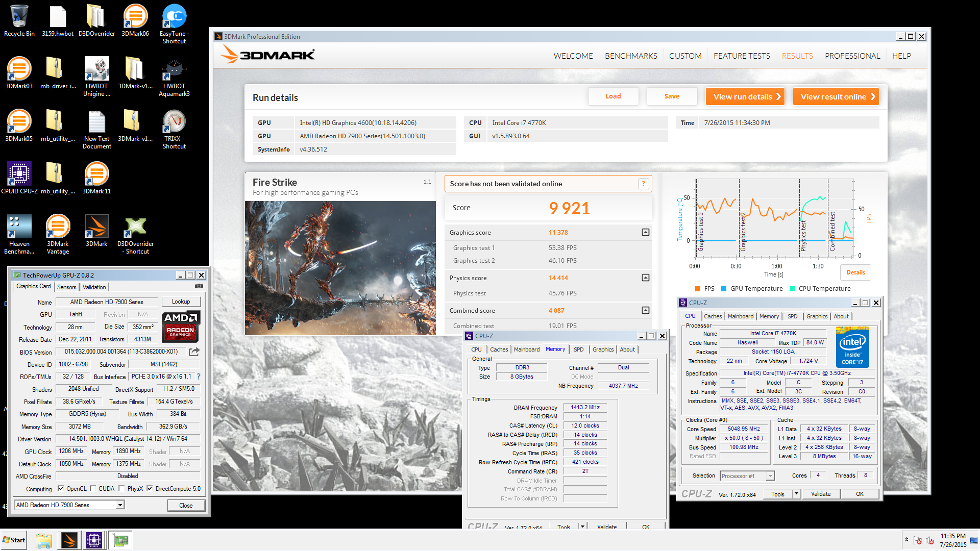The height and width of the screenshot is (551, 980).
Task: Launch the 3DMark03 shortcut
Action: [19, 73]
